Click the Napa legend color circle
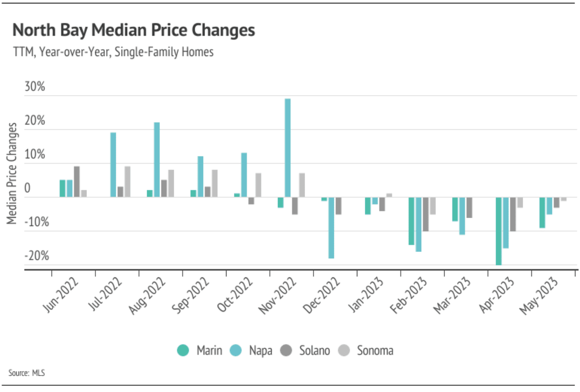This screenshot has width=580, height=392. click(x=236, y=350)
